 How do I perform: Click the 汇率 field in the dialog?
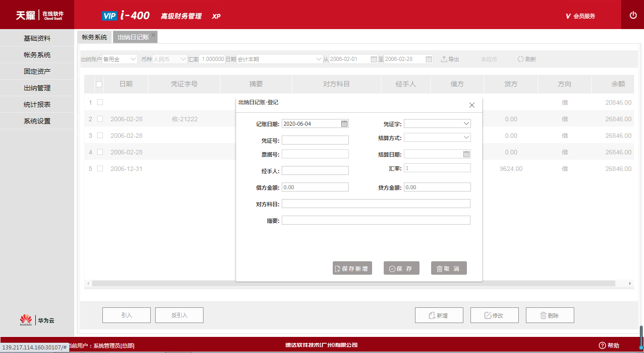[x=437, y=168]
